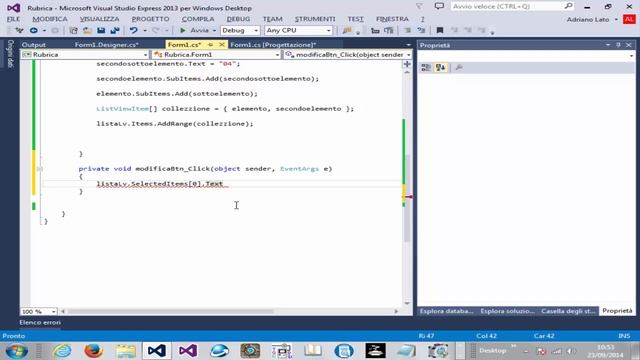The image size is (640, 360).
Task: Open the STRUMENTI menu
Action: [x=315, y=19]
